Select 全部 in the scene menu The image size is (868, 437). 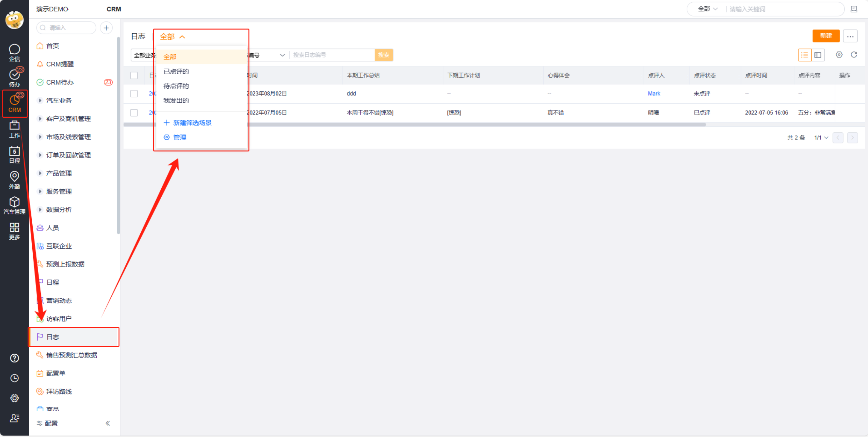tap(201, 57)
